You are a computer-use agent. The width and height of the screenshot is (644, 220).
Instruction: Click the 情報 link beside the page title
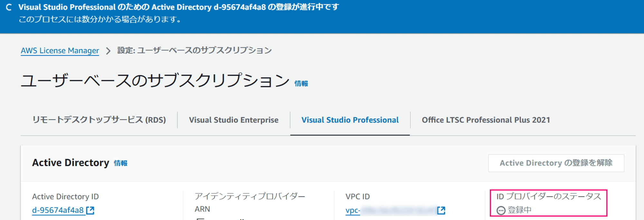(x=301, y=83)
